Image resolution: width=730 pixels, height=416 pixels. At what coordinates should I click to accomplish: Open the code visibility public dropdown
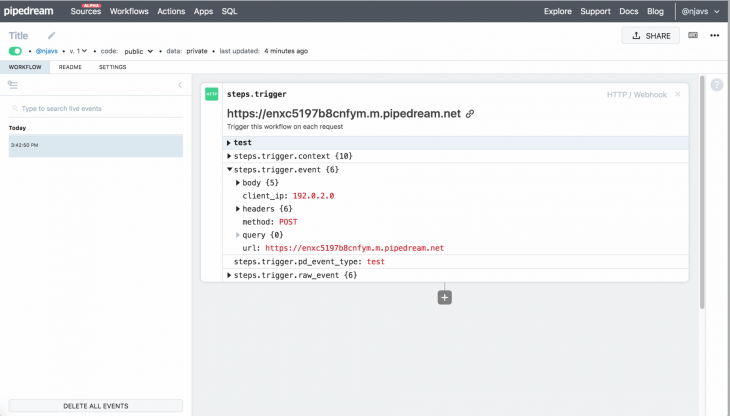point(138,51)
